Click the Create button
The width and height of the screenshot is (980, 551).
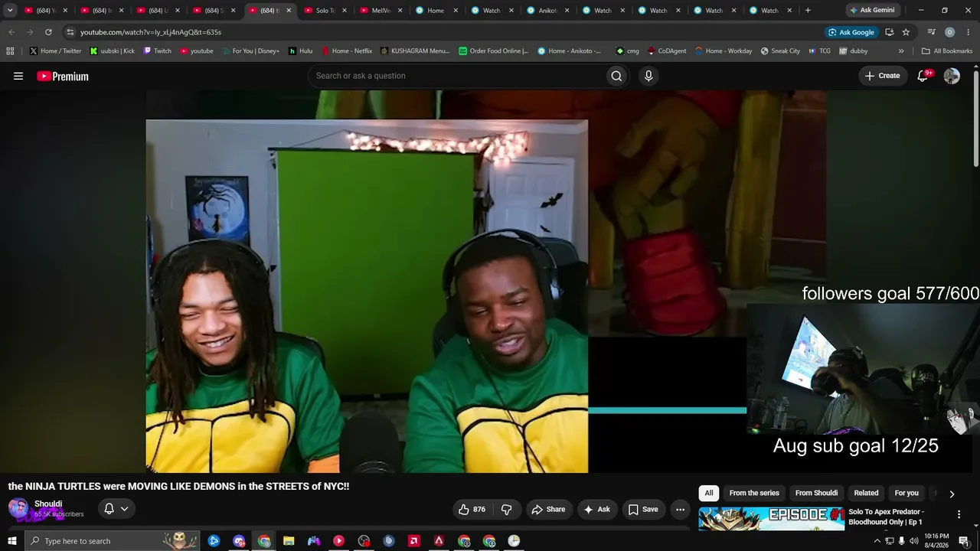(882, 76)
